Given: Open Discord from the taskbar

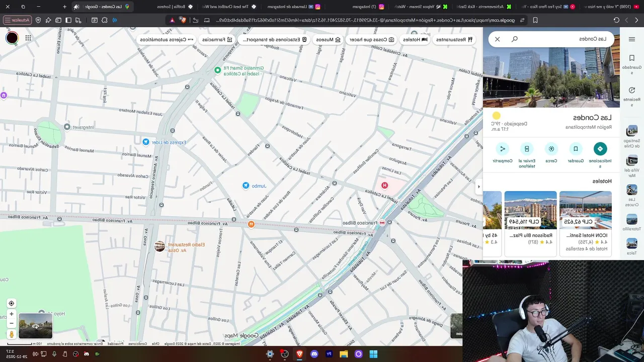Looking at the screenshot, I should tap(314, 354).
